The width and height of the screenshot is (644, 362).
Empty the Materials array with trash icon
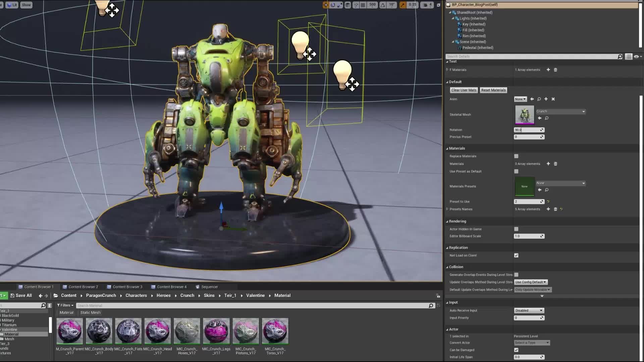[x=555, y=164]
